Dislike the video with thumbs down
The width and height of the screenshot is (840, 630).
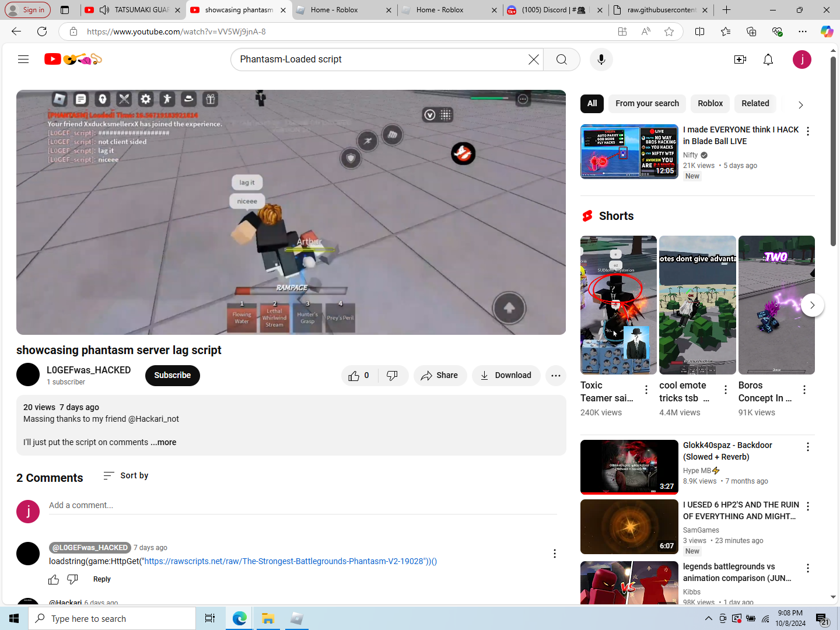coord(393,376)
